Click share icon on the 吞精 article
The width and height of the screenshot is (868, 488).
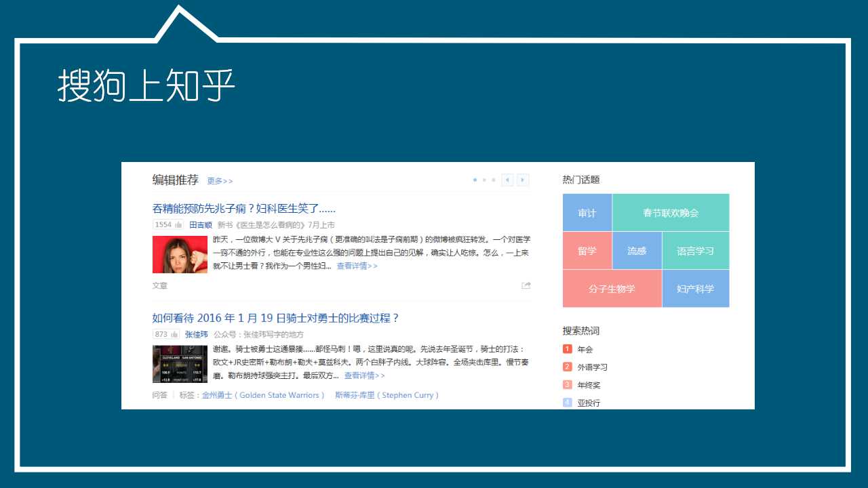click(x=526, y=285)
